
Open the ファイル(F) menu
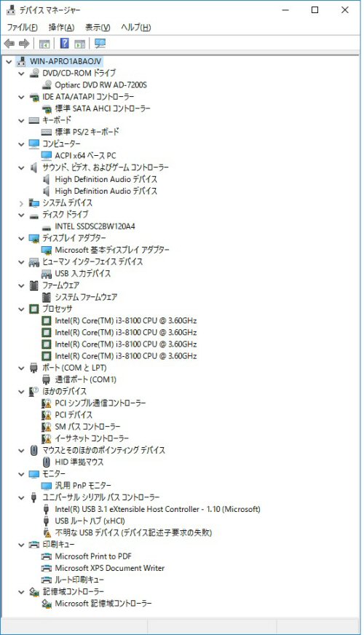click(x=23, y=28)
